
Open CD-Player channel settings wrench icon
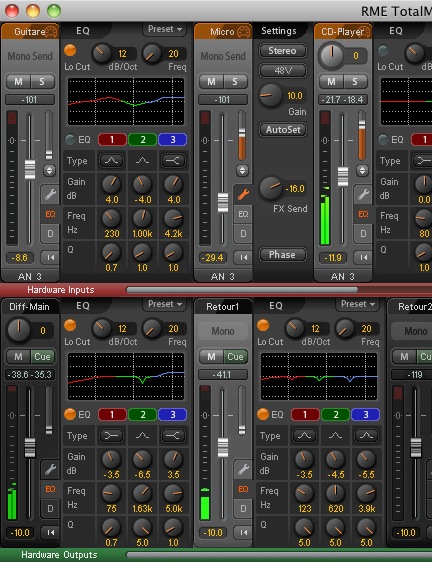[x=363, y=195]
